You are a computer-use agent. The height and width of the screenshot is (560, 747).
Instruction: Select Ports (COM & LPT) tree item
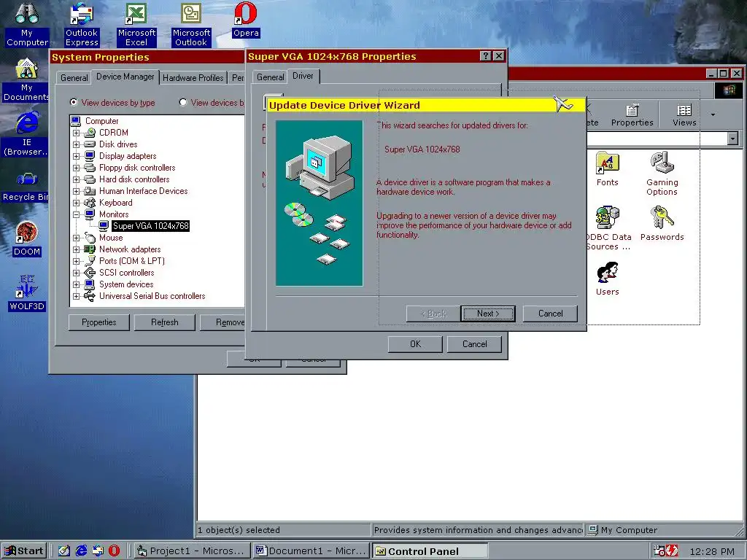(132, 261)
